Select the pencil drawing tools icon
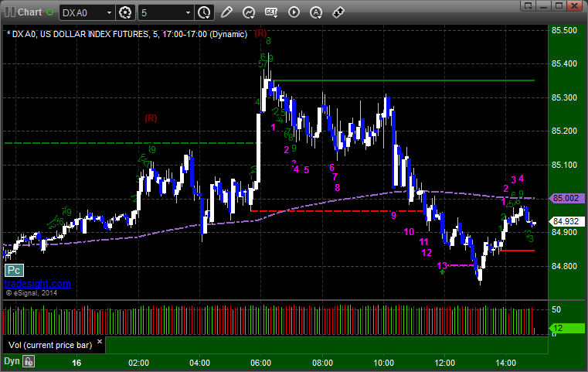The height and width of the screenshot is (372, 588). tap(226, 12)
